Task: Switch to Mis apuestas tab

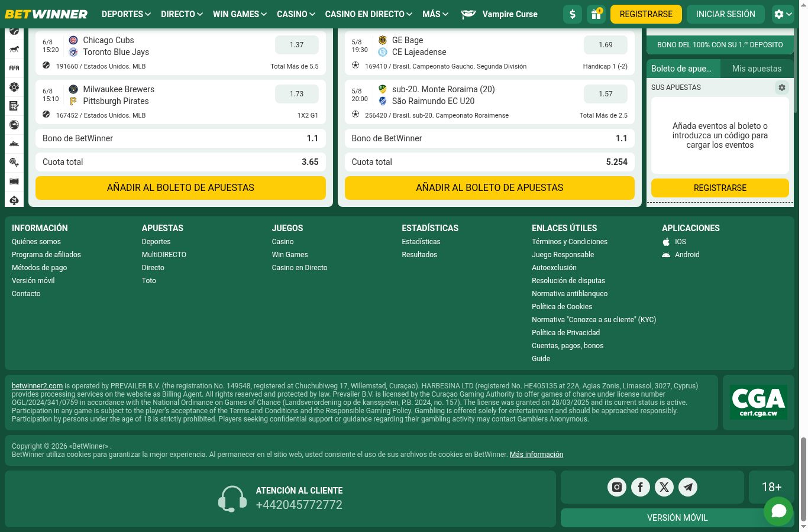Action: (x=757, y=69)
